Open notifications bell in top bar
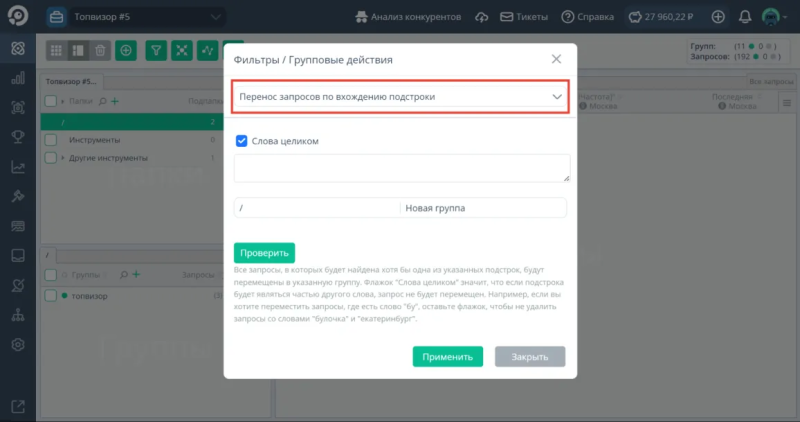 tap(746, 17)
